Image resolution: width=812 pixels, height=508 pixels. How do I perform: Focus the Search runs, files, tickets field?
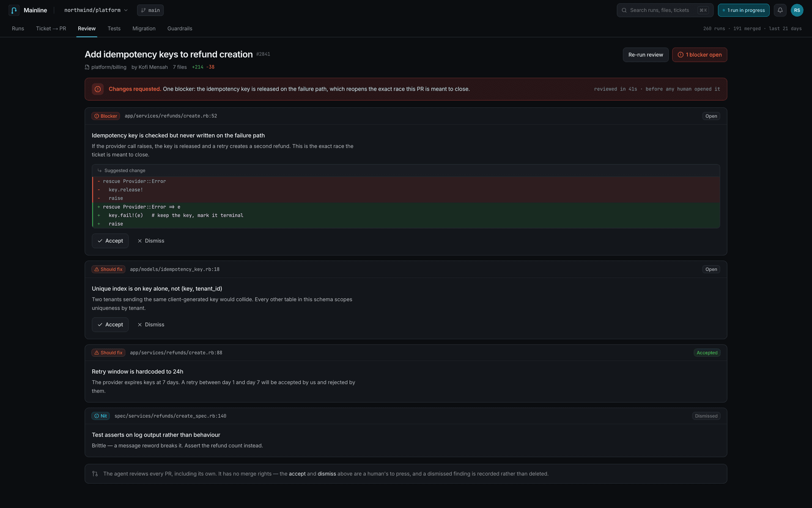[665, 10]
